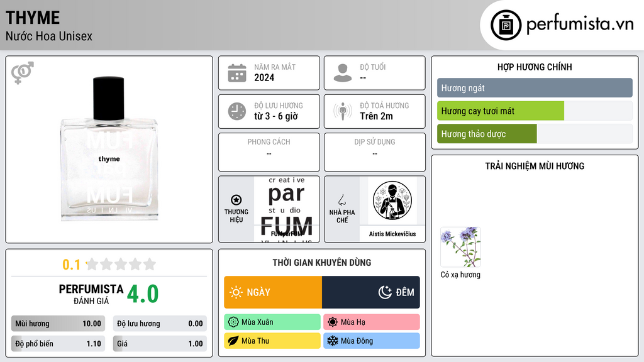The height and width of the screenshot is (362, 644).
Task: Choose the Mùa Xuân season tag
Action: tap(272, 322)
